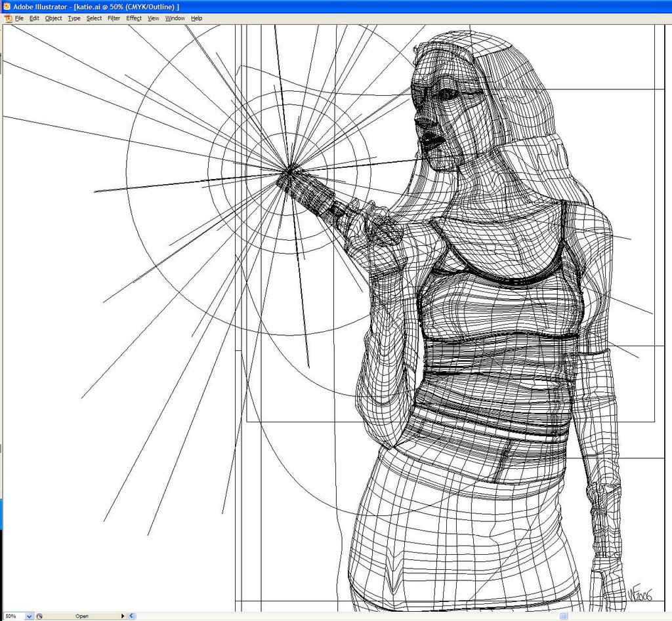Open the View menu
The image size is (672, 621).
[153, 18]
